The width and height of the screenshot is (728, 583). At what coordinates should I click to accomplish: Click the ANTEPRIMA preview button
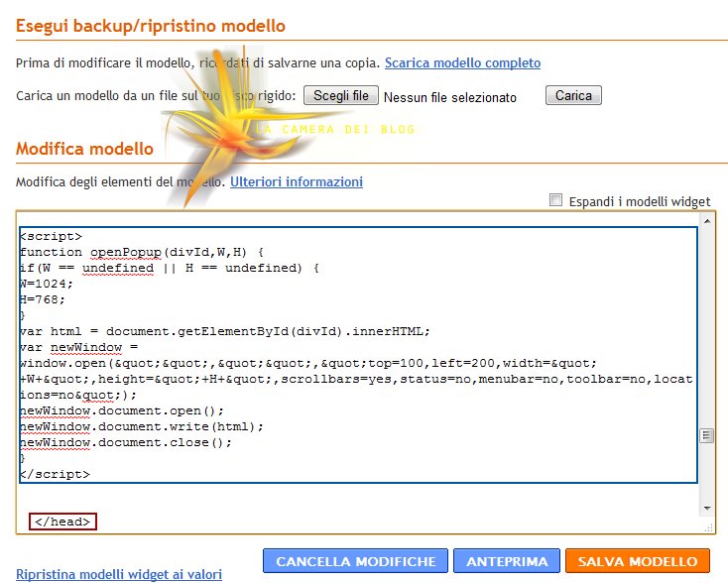(x=507, y=561)
